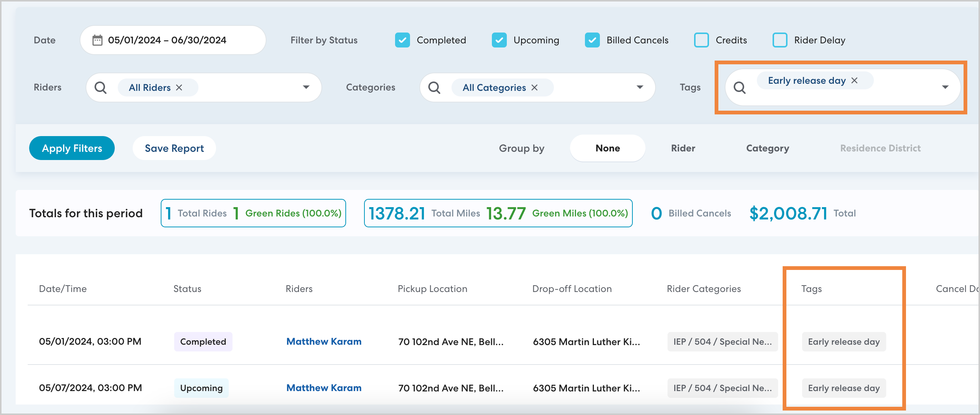Group by Category
Viewport: 980px width, 415px height.
(x=767, y=148)
